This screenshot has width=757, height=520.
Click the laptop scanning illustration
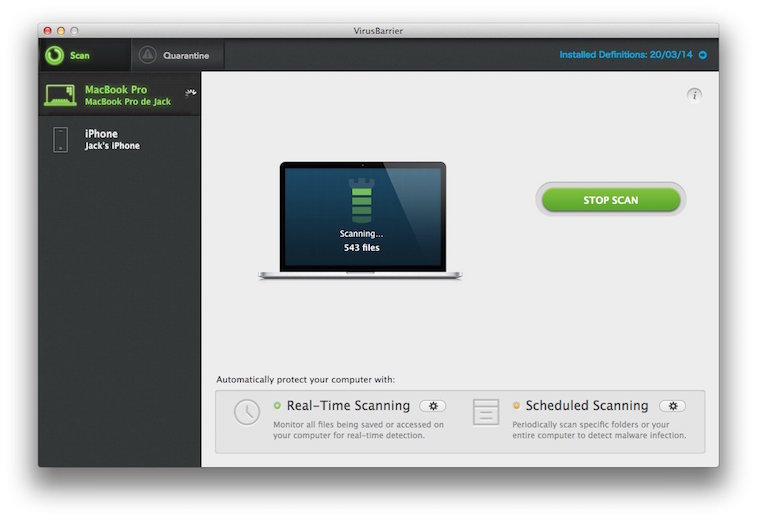[x=360, y=220]
